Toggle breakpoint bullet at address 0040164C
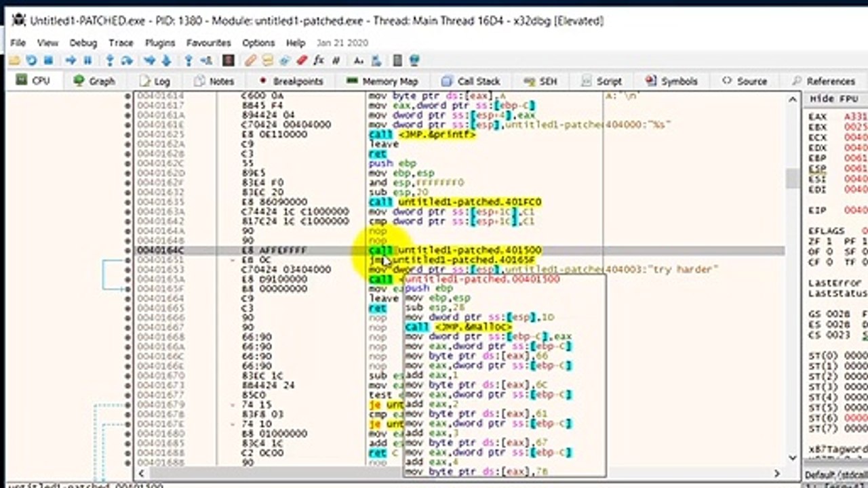The width and height of the screenshot is (868, 488). coord(128,250)
